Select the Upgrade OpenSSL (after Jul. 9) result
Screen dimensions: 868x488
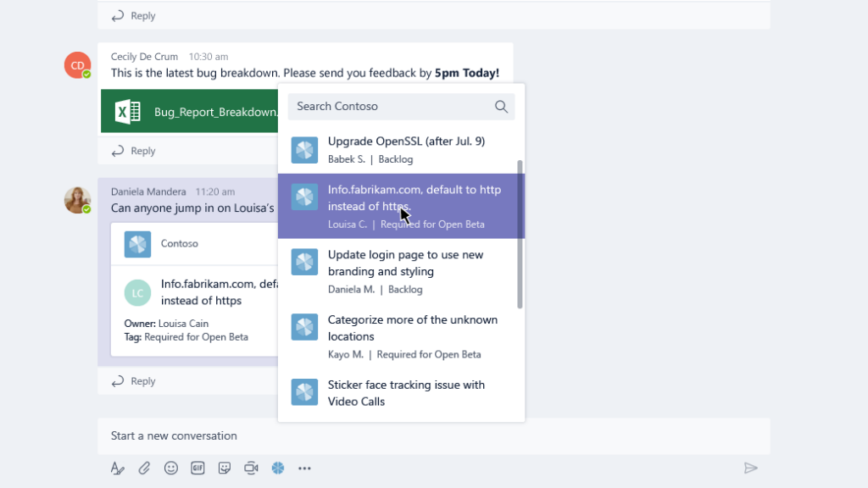401,149
